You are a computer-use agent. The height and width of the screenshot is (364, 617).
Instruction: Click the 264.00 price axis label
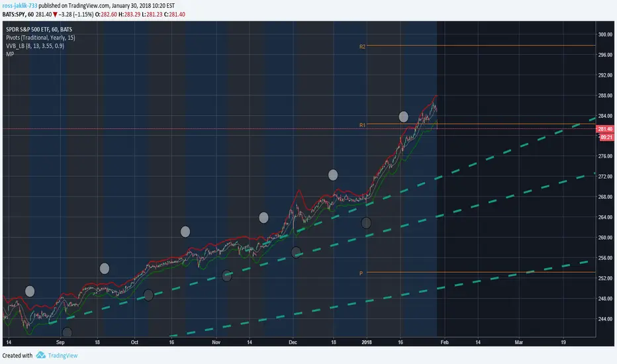tap(605, 217)
